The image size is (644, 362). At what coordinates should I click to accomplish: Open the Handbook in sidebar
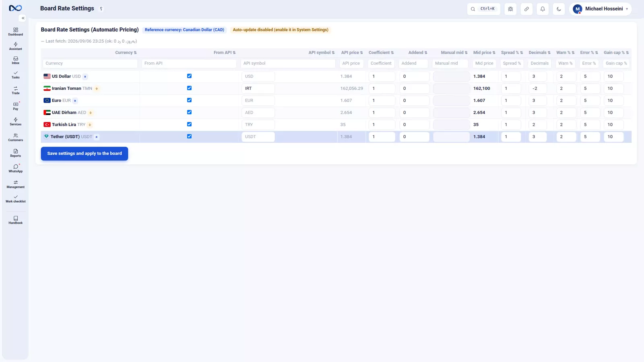(x=15, y=220)
